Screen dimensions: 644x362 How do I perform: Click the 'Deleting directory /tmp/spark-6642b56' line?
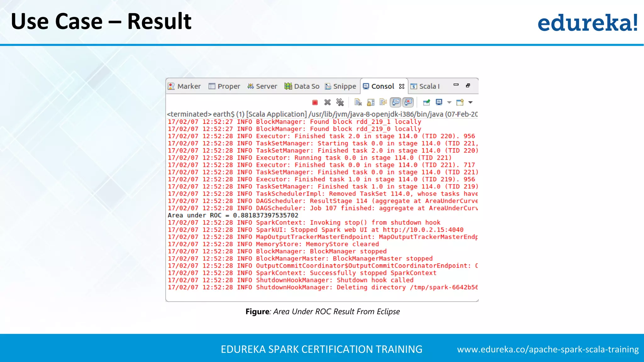[x=323, y=287]
